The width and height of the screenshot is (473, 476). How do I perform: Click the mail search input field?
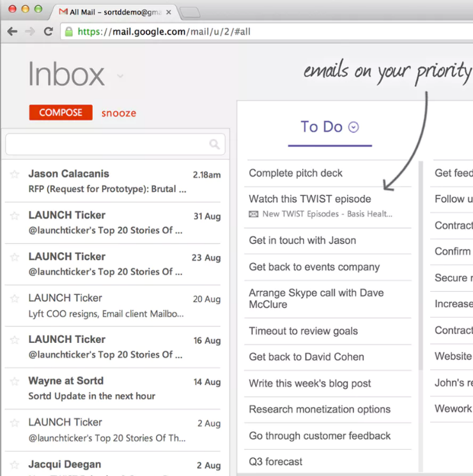click(115, 144)
